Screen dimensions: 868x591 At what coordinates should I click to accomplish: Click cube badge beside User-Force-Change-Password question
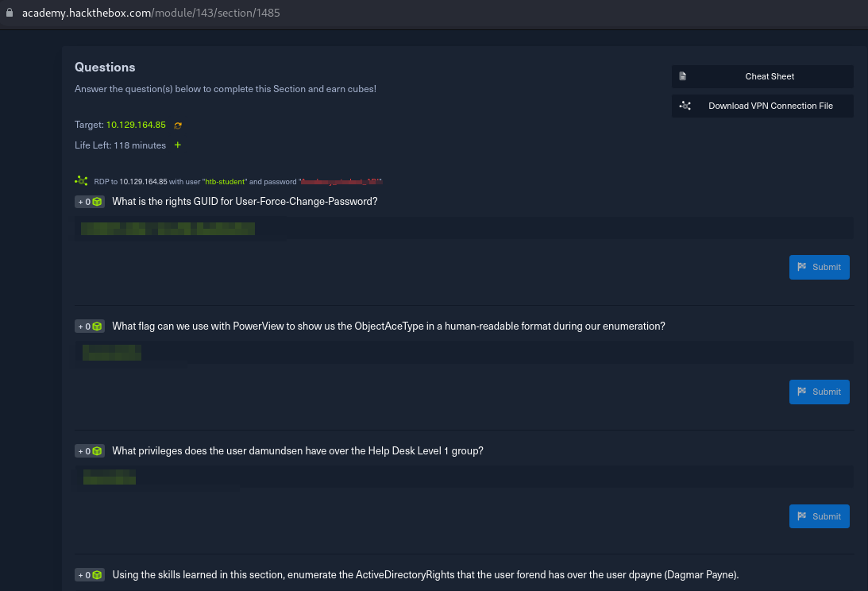(x=90, y=202)
